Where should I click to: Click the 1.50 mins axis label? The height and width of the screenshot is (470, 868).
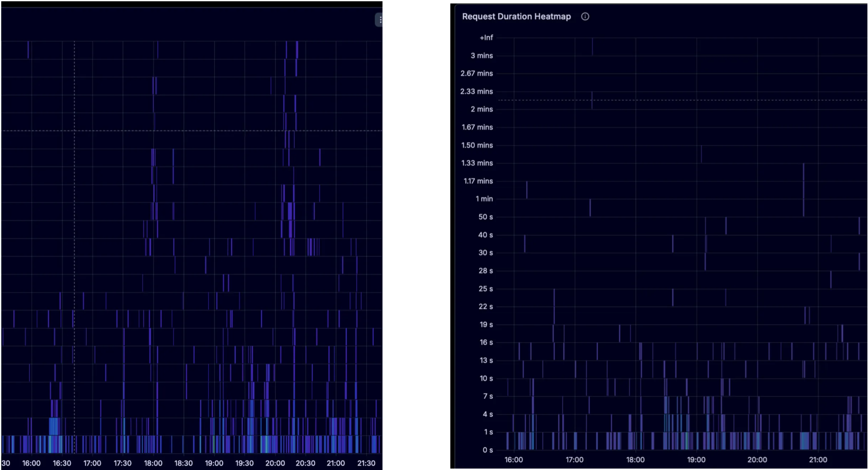[477, 145]
